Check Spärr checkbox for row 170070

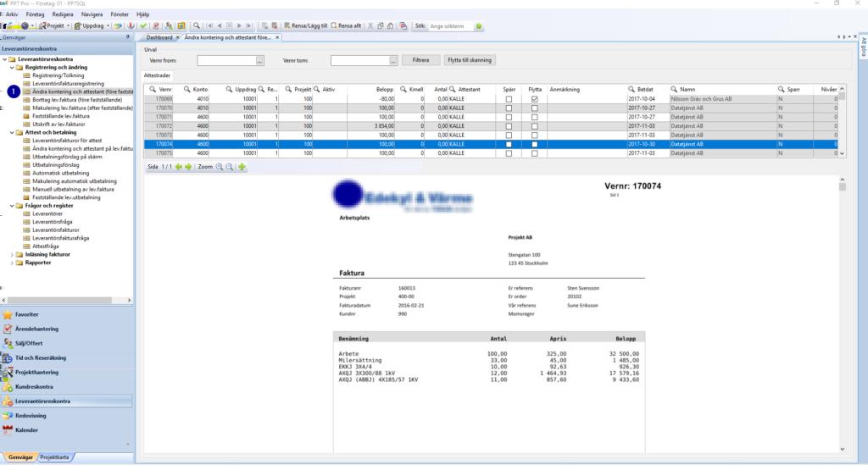(x=509, y=108)
